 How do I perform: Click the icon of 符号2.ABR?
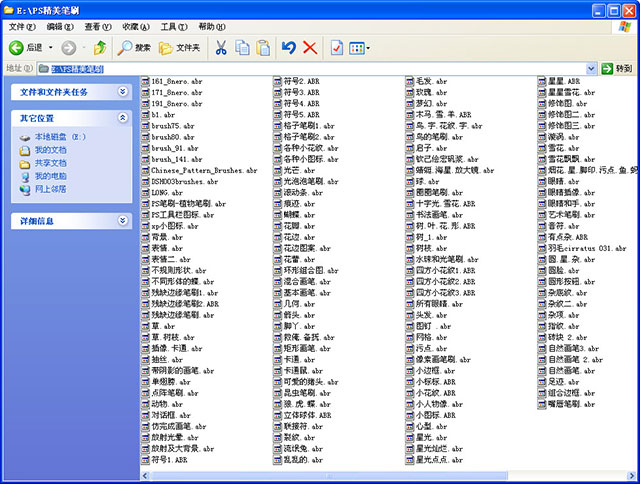tap(278, 81)
